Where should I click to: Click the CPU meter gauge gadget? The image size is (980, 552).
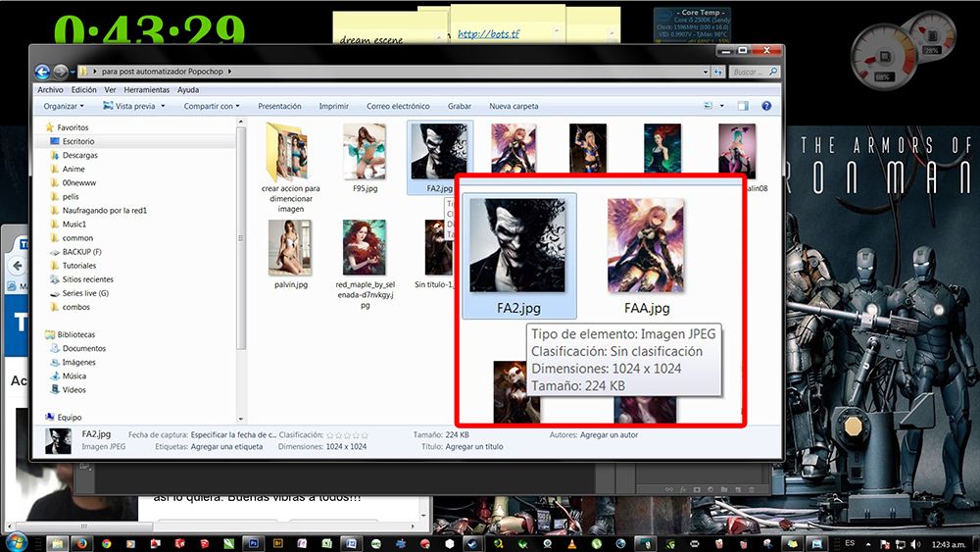884,58
